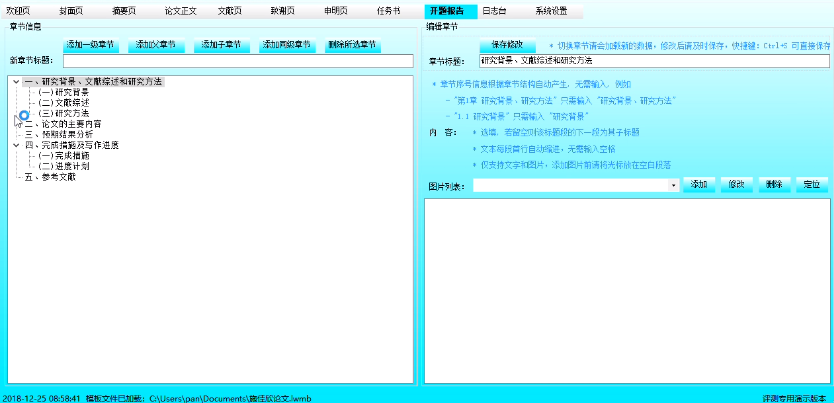The height and width of the screenshot is (403, 834).
Task: Focus the 新章节标题 input field
Action: coord(238,61)
